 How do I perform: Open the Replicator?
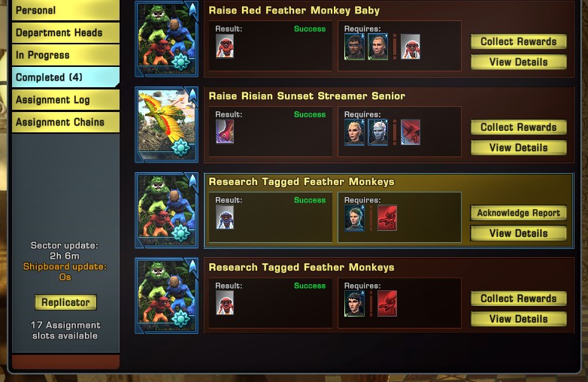65,302
